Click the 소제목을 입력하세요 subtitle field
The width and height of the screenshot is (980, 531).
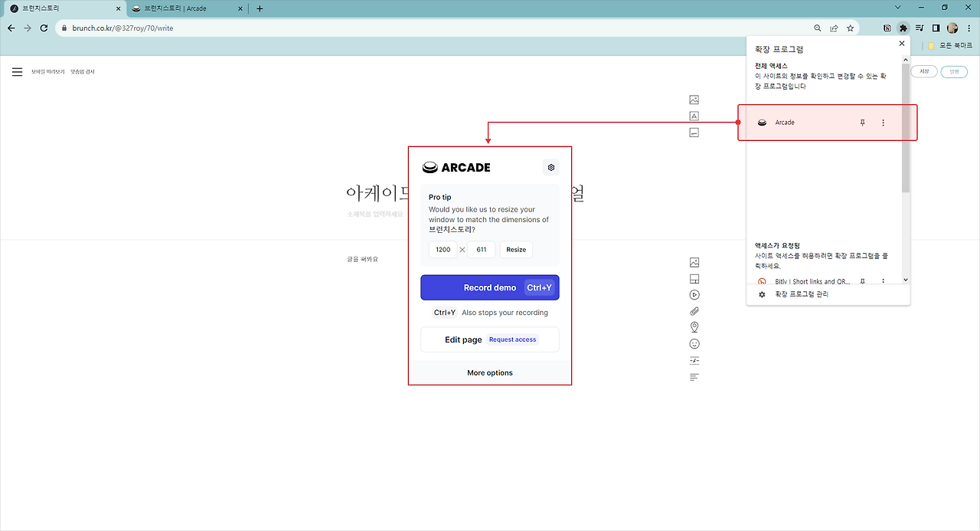tap(374, 214)
